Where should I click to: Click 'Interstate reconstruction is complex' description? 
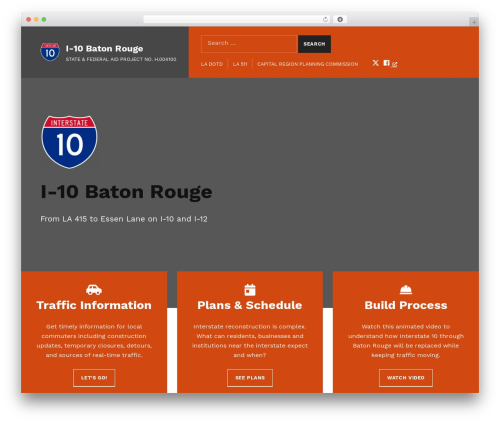250,341
